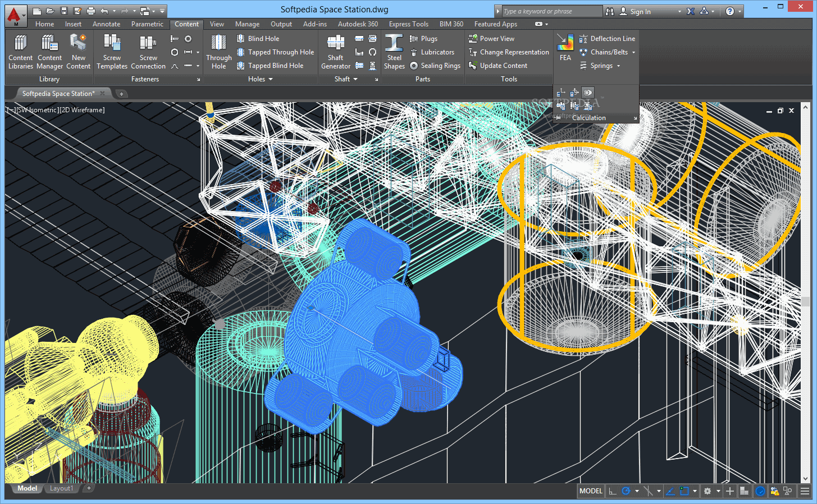The image size is (817, 504).
Task: Click the Springs calculation icon
Action: (583, 66)
